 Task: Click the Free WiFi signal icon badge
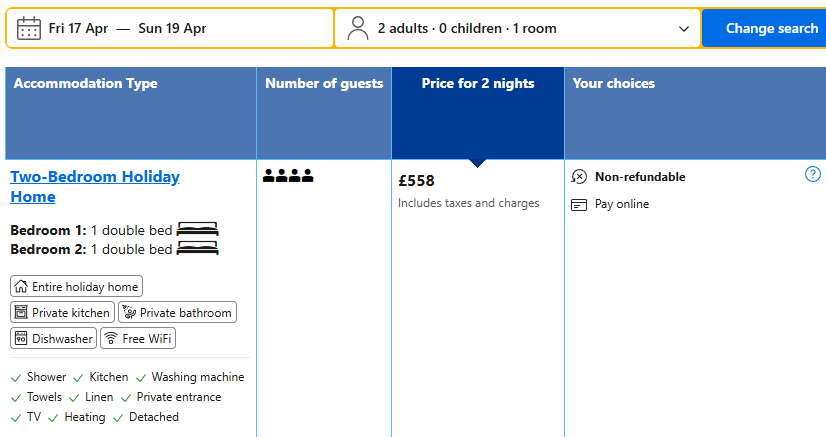(x=111, y=339)
